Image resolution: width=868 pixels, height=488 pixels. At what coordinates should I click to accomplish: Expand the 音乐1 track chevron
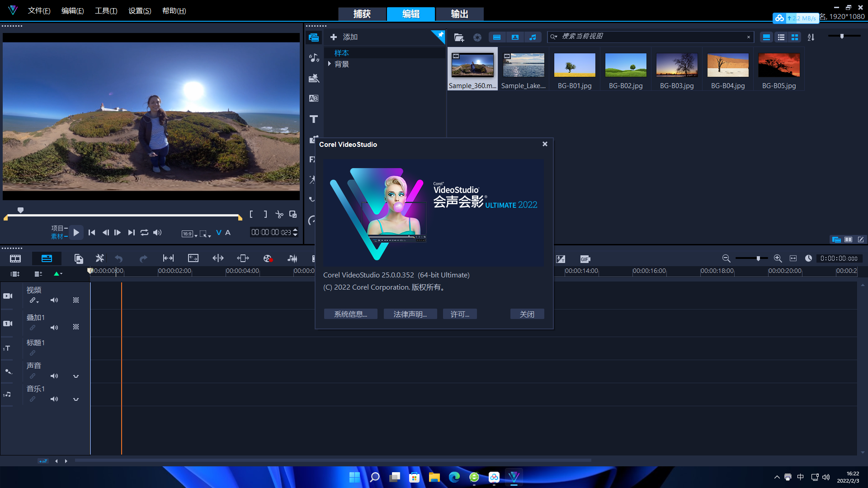76,399
